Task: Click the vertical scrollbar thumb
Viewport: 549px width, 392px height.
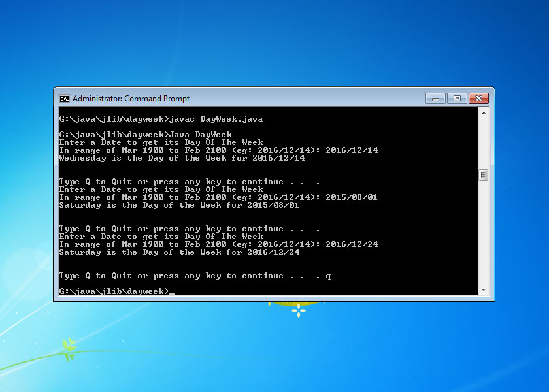Action: (x=484, y=174)
